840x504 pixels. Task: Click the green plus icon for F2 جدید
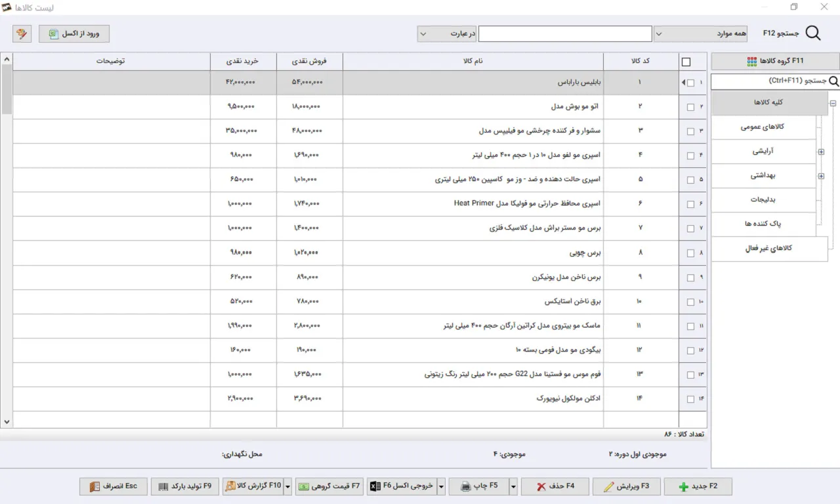point(683,487)
